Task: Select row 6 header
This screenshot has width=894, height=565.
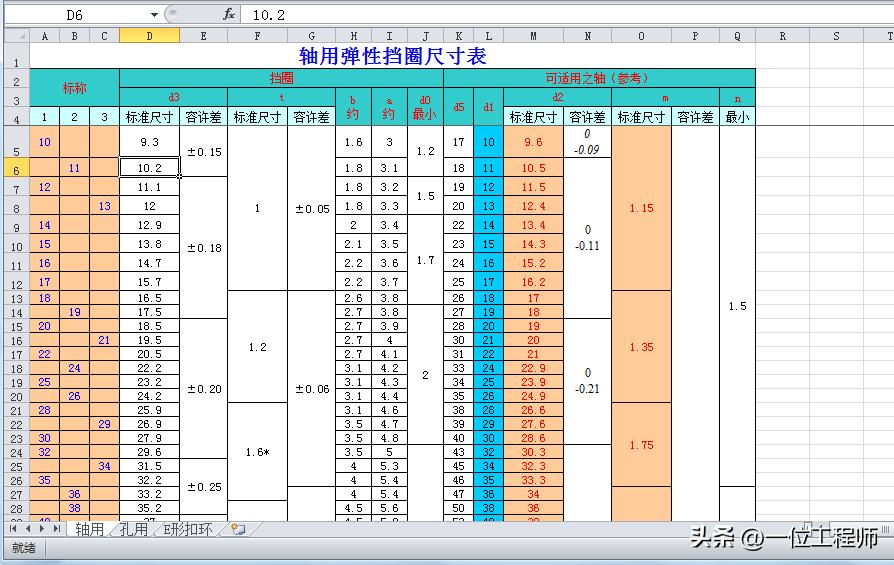Action: (17, 169)
